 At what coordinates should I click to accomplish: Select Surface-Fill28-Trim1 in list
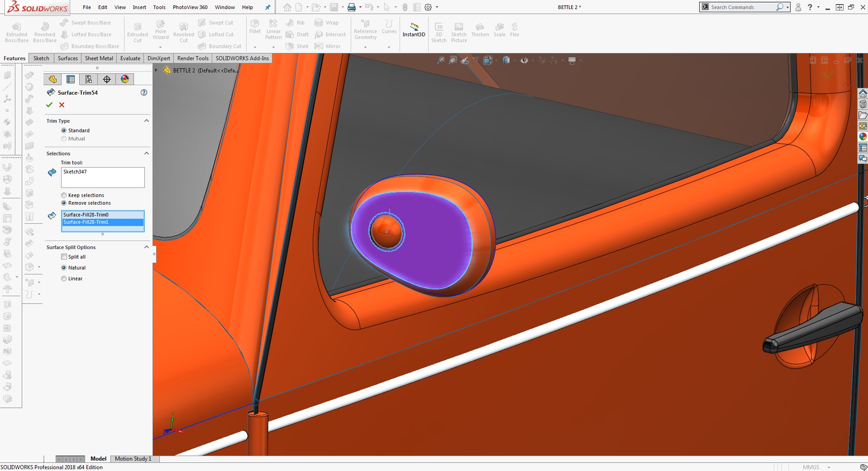[x=103, y=222]
